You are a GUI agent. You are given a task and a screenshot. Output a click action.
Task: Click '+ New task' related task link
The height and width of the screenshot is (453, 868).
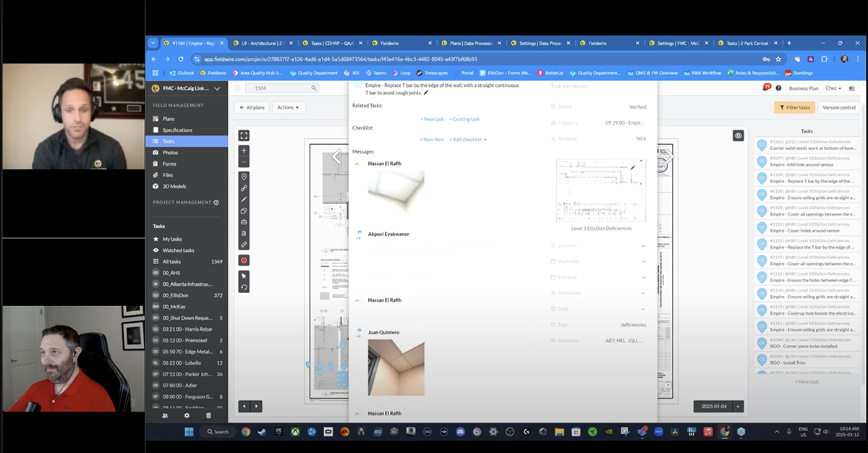point(432,119)
